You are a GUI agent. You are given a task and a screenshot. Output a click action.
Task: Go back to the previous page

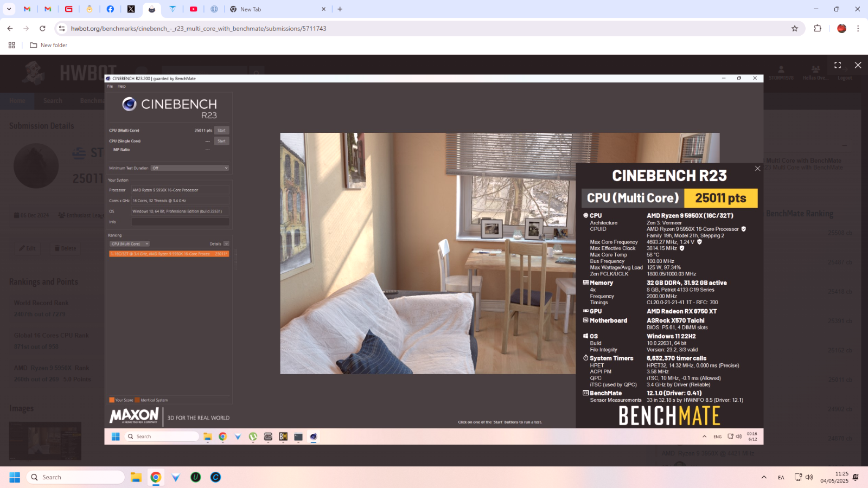[x=10, y=28]
